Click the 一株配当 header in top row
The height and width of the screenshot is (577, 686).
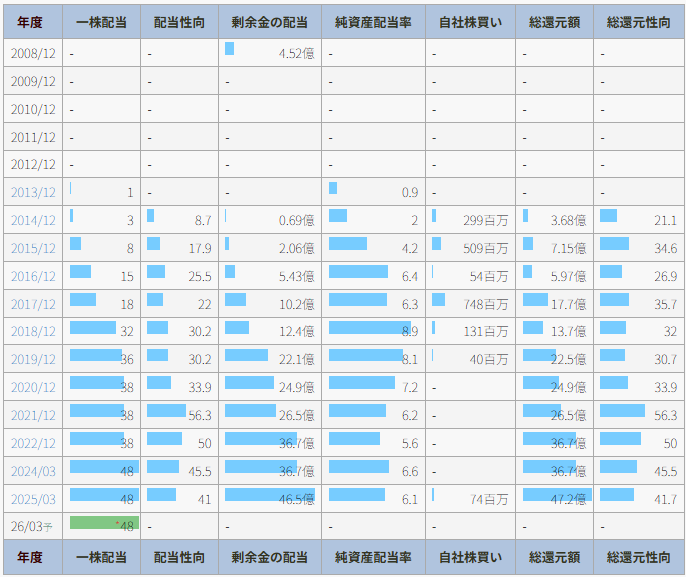(101, 22)
